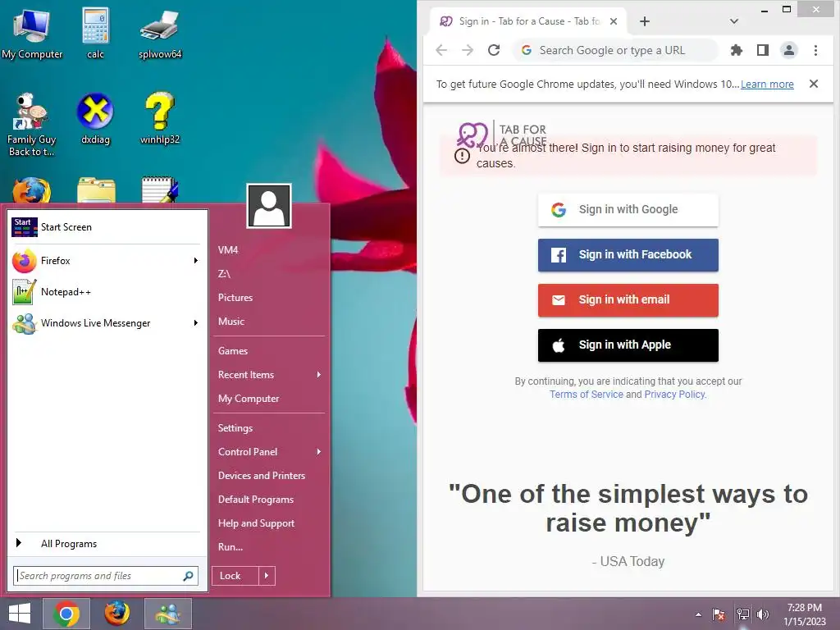This screenshot has width=840, height=630.
Task: Open Music from the Start menu
Action: click(x=231, y=322)
